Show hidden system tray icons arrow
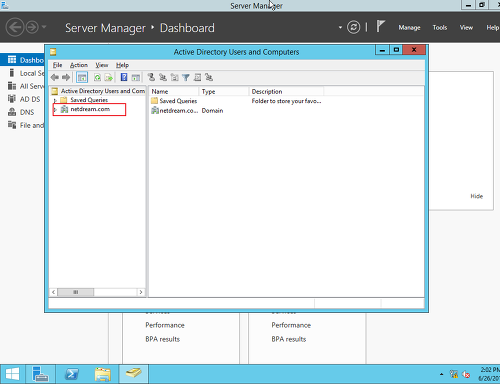 click(x=441, y=374)
